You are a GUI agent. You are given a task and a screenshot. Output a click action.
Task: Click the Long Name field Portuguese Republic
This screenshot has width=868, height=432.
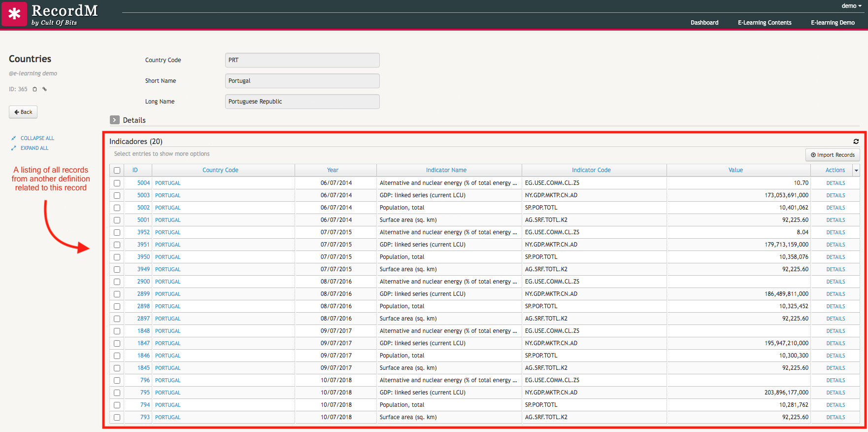tap(302, 102)
